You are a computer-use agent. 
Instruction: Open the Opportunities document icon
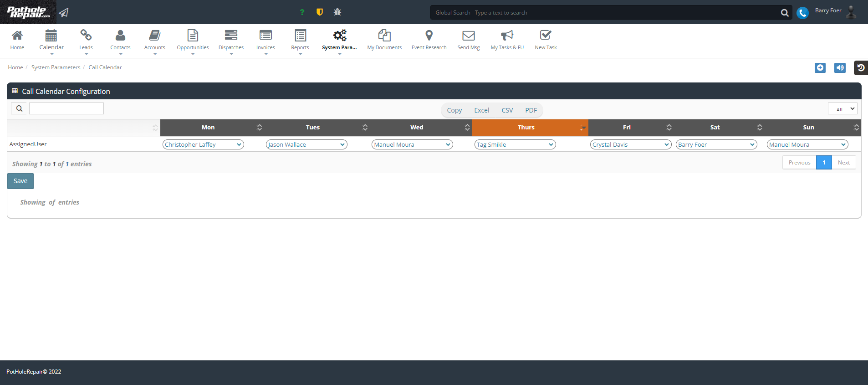pyautogui.click(x=193, y=35)
